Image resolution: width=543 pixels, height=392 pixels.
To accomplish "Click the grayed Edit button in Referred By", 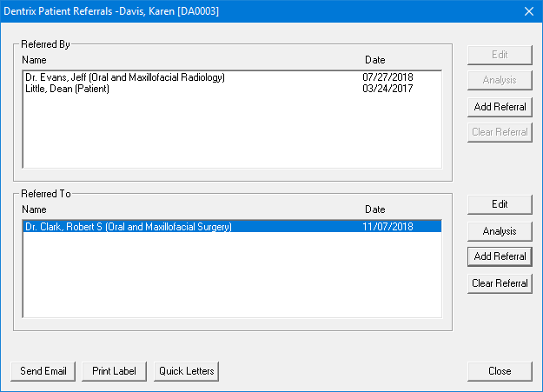I will (500, 54).
